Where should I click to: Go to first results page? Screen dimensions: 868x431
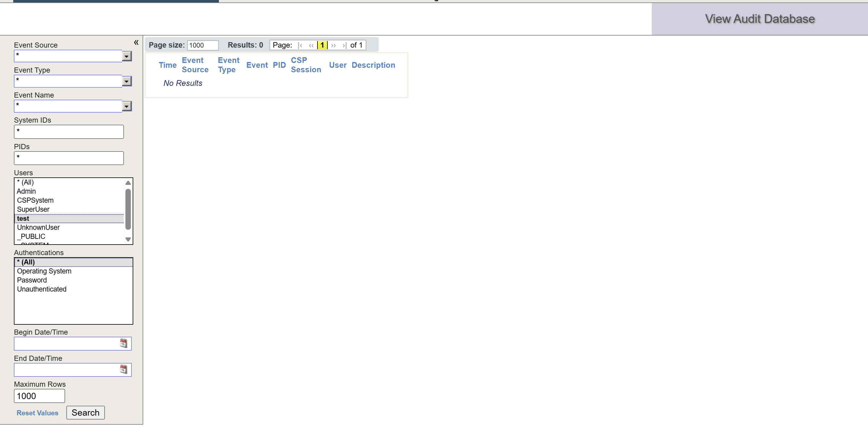pyautogui.click(x=300, y=45)
